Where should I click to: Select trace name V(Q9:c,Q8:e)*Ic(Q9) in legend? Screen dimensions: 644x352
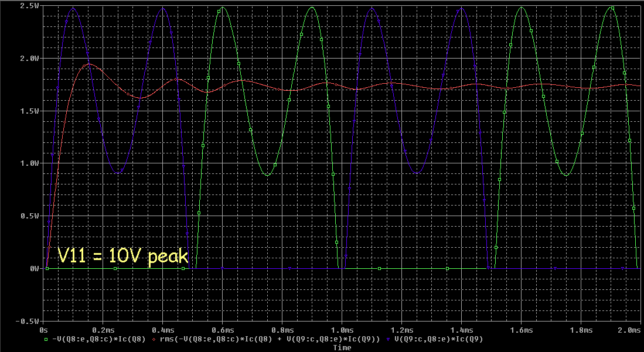pyautogui.click(x=439, y=340)
